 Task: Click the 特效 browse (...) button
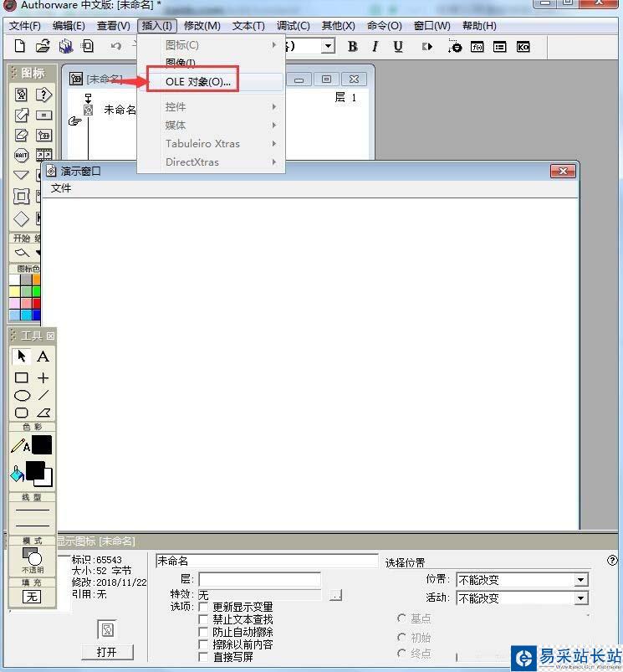[x=336, y=594]
